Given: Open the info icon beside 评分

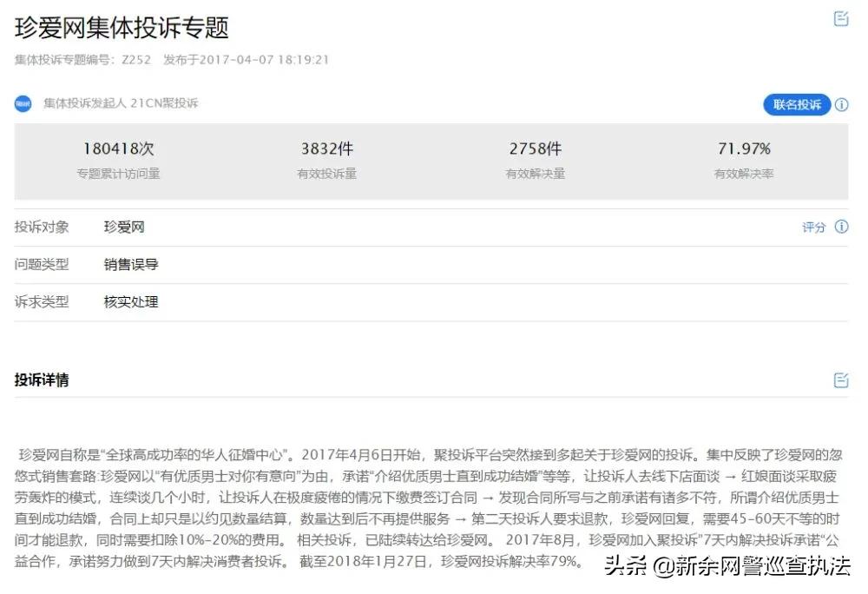Looking at the screenshot, I should (840, 228).
